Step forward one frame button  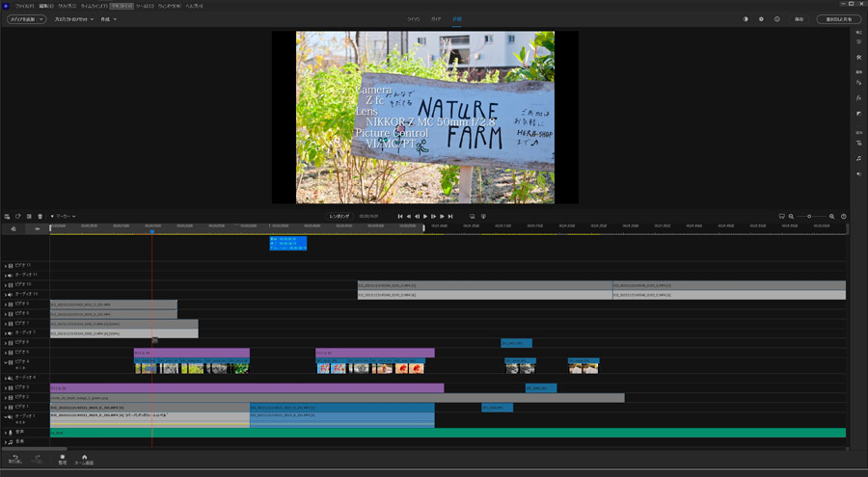[433, 217]
